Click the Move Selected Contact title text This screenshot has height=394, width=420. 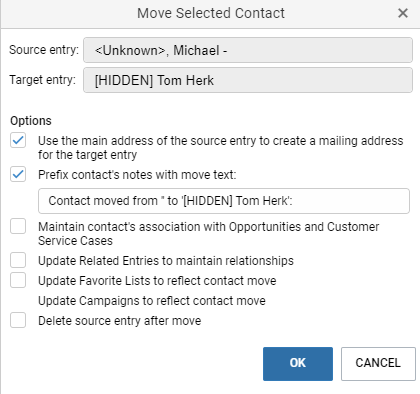211,13
